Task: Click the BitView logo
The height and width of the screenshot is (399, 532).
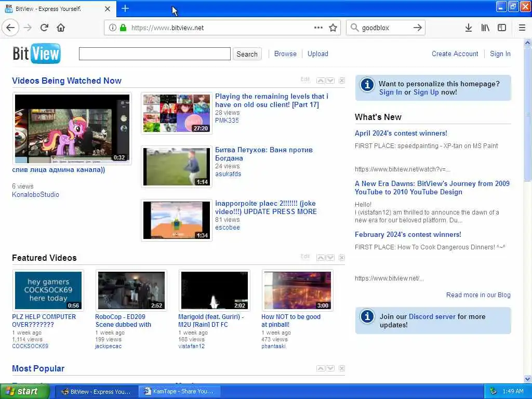Action: (x=37, y=54)
